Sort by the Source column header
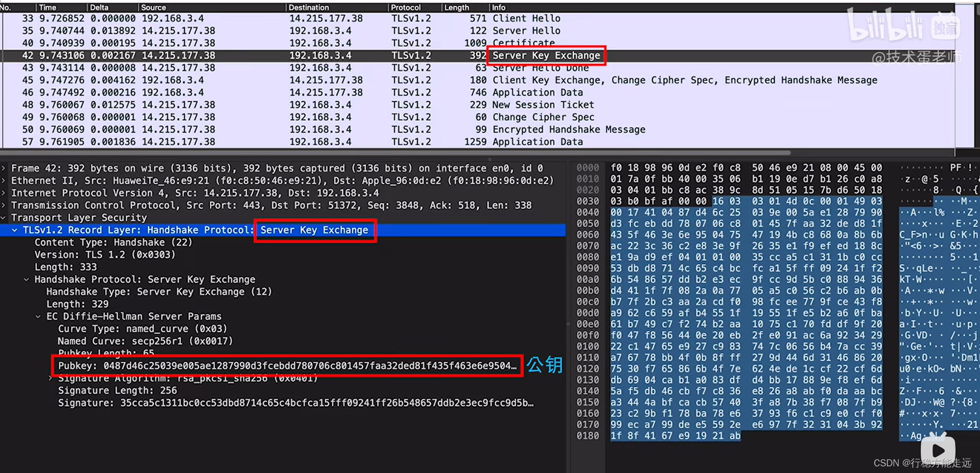The width and height of the screenshot is (980, 473). click(211, 7)
